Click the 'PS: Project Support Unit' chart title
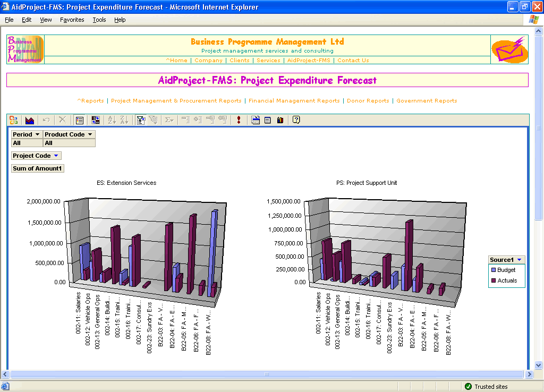544x392 pixels. pyautogui.click(x=367, y=183)
